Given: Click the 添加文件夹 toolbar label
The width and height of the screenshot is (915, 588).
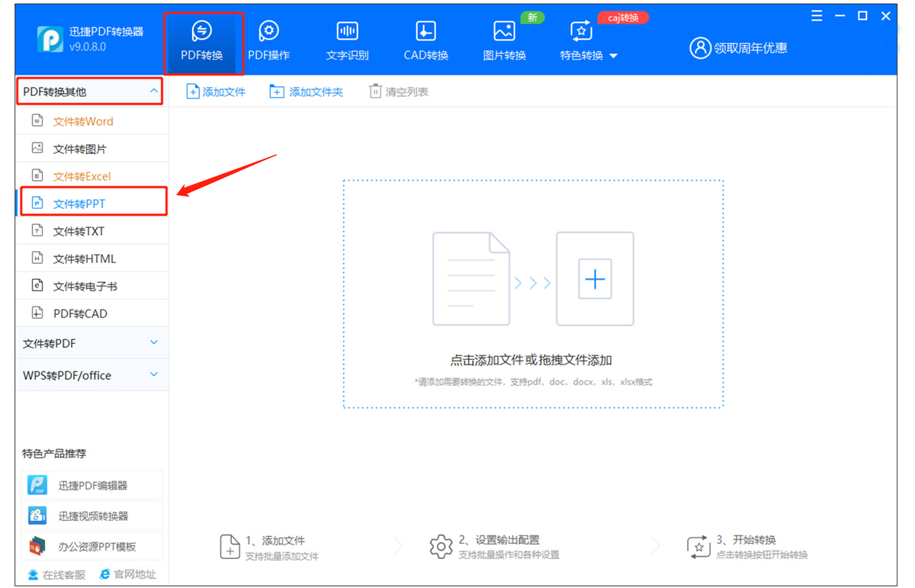Looking at the screenshot, I should click(316, 92).
